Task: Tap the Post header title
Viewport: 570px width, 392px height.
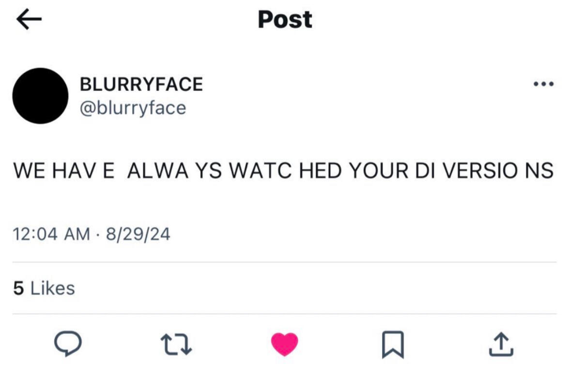Action: tap(285, 20)
